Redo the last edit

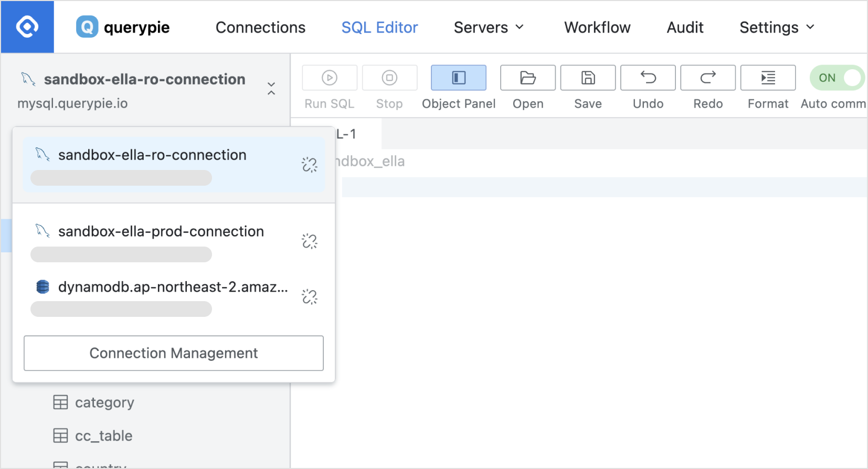pyautogui.click(x=708, y=78)
